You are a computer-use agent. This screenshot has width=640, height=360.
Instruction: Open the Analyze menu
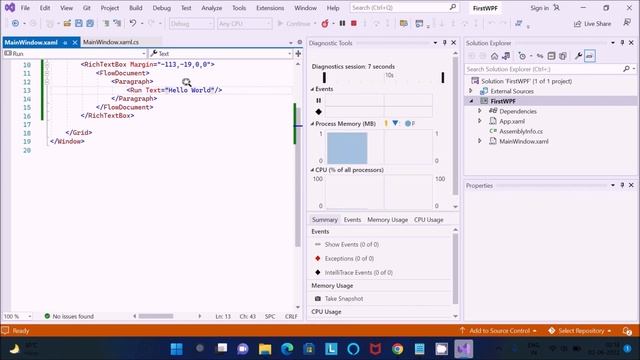211,8
